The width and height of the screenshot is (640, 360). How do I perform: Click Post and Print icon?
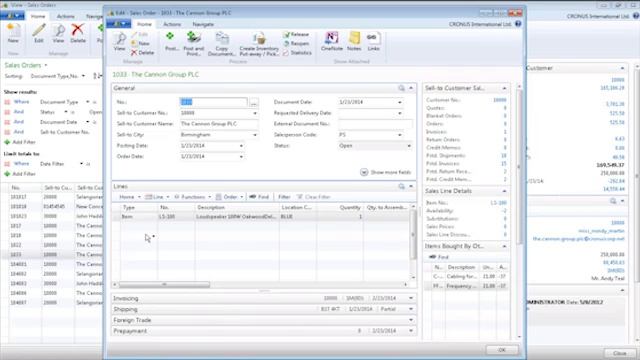pos(193,44)
